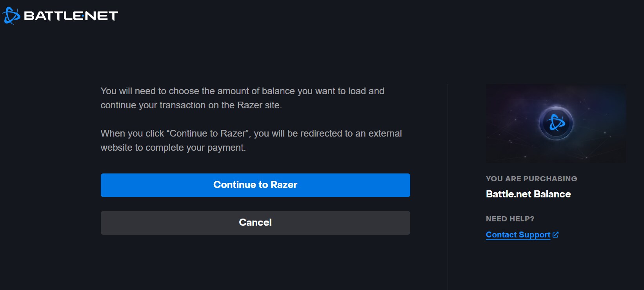Select the Battle.net emblem in the product artwork
Viewport: 644px width, 290px height.
click(x=557, y=123)
